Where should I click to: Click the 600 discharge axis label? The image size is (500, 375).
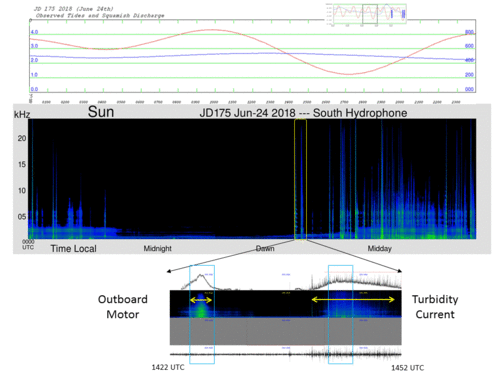click(469, 46)
